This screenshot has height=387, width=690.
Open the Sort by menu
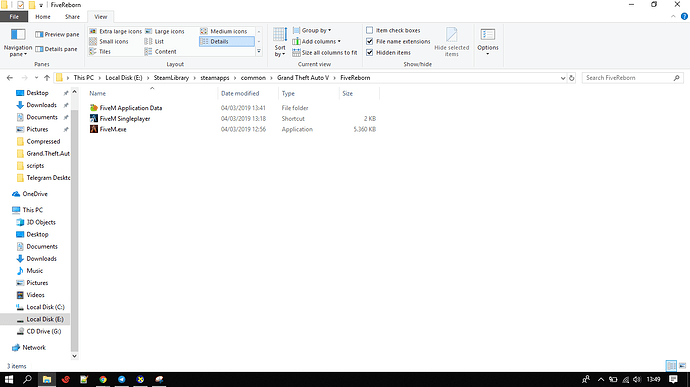(x=280, y=43)
